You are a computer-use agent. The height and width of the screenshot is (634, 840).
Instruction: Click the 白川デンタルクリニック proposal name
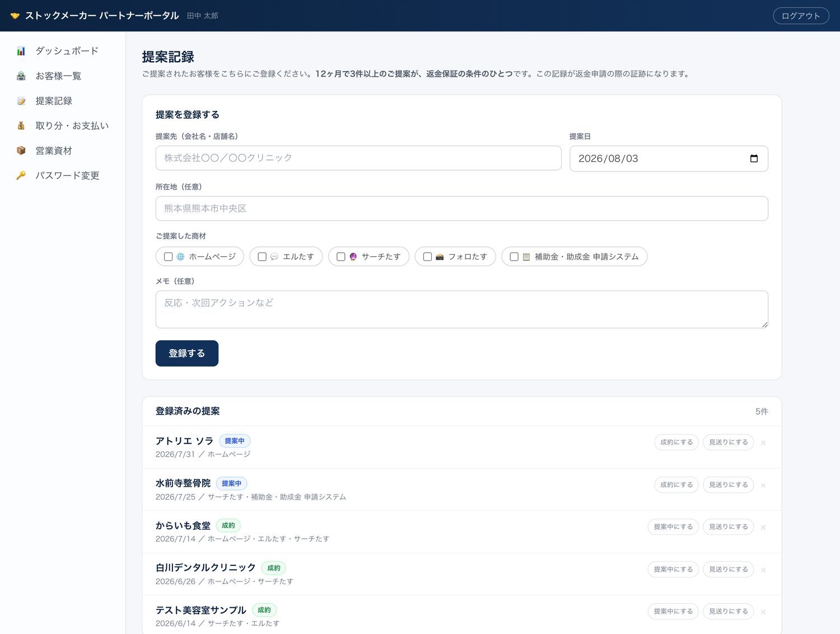pos(206,567)
